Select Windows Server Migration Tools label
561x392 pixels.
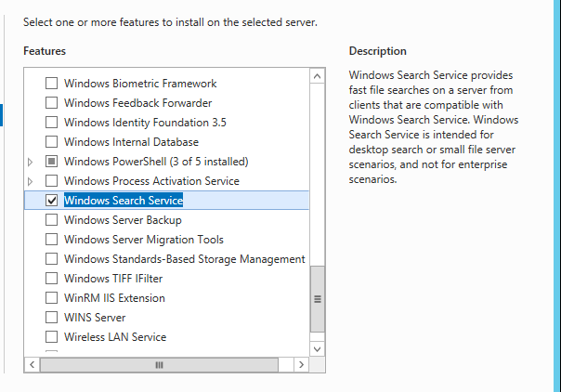[x=144, y=240]
